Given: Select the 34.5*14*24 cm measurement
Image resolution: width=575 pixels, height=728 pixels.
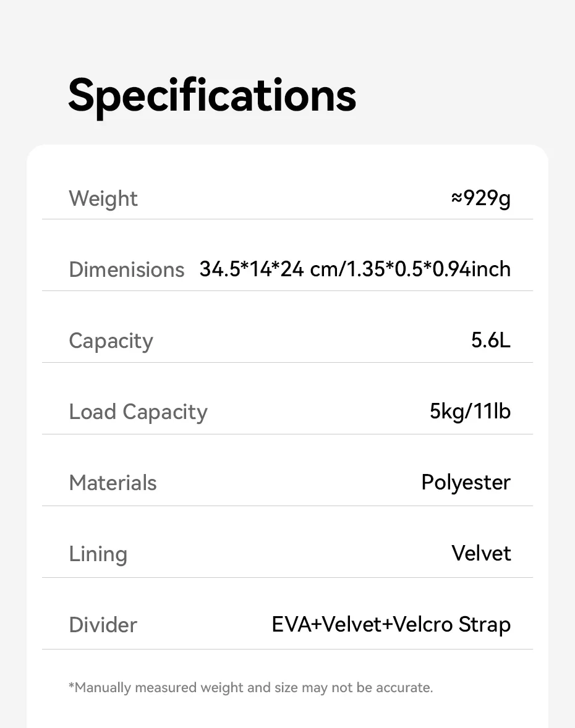Looking at the screenshot, I should [x=269, y=269].
